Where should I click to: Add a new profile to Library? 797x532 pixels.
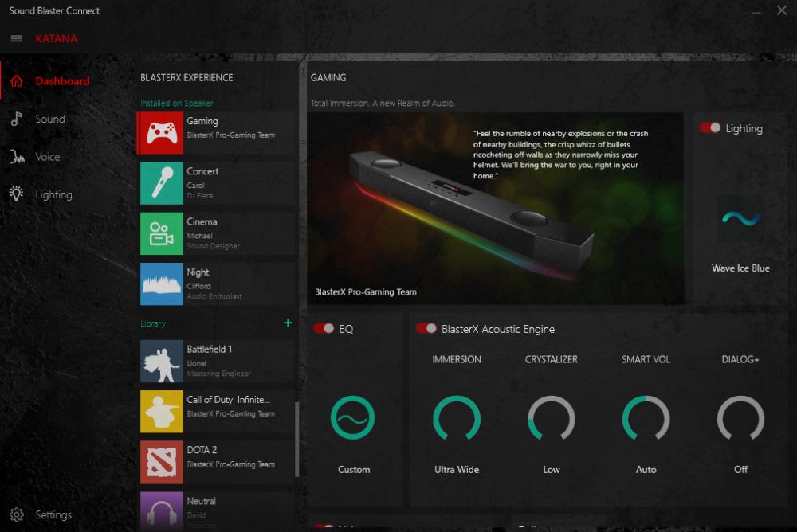(x=288, y=323)
